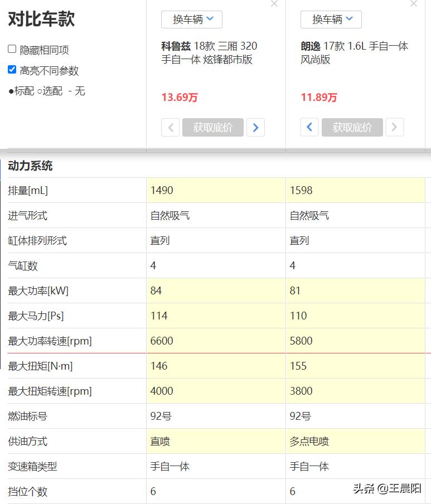Open 换车辆 dropdown for 朗逸
Image resolution: width=431 pixels, height=504 pixels.
[331, 20]
